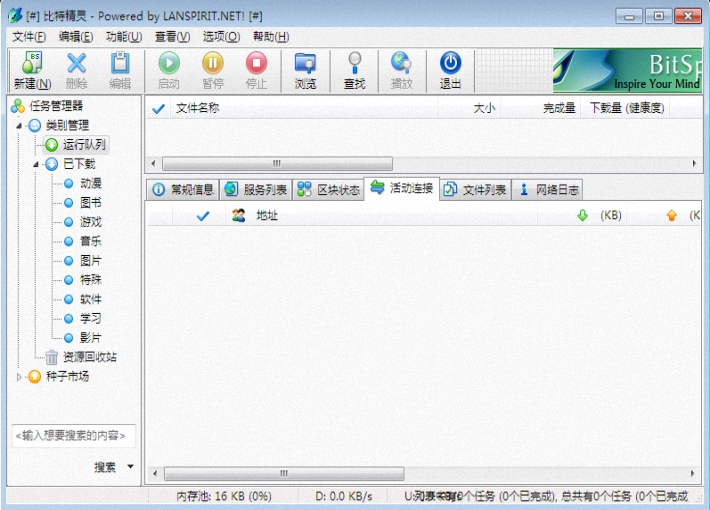This screenshot has height=510, width=710.
Task: Click the 文件名称 column header
Action: (303, 108)
